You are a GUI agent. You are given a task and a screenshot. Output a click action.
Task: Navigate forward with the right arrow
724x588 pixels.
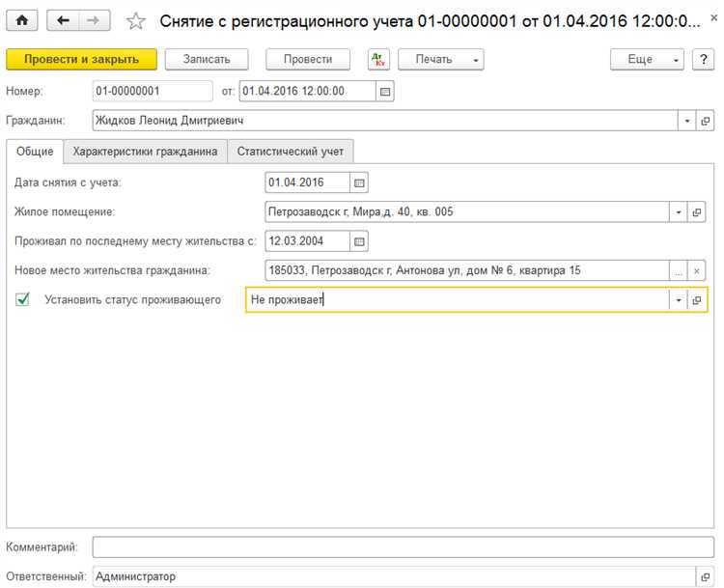[95, 21]
